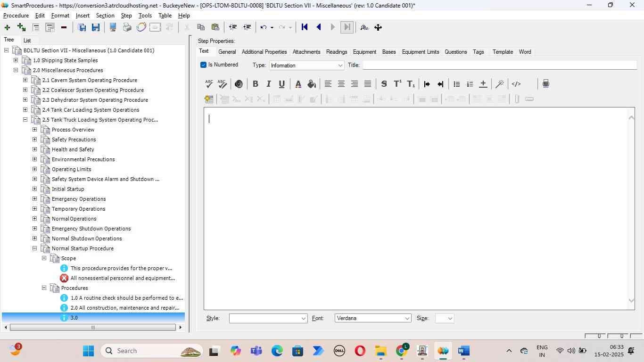Open the Procedure menu
Viewport: 644px width, 362px height.
16,16
